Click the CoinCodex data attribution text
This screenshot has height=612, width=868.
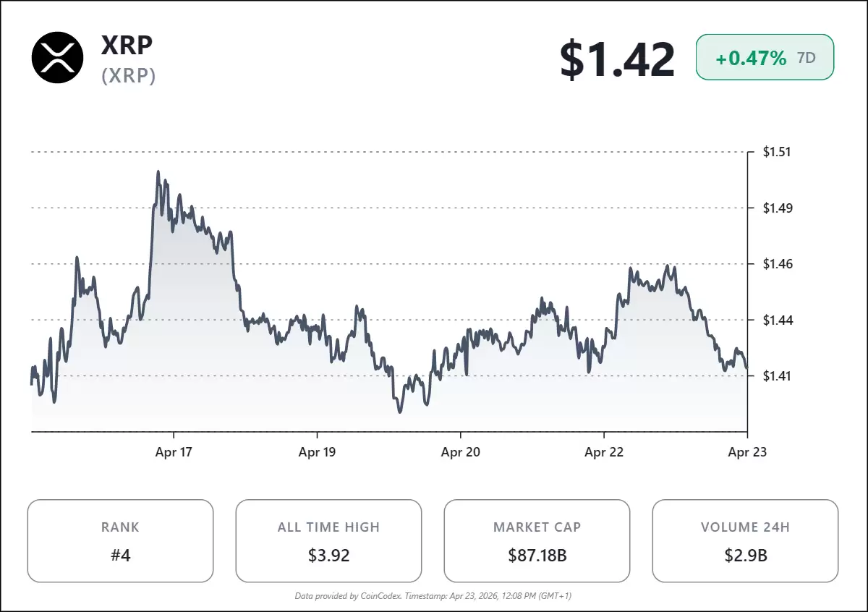(x=433, y=596)
